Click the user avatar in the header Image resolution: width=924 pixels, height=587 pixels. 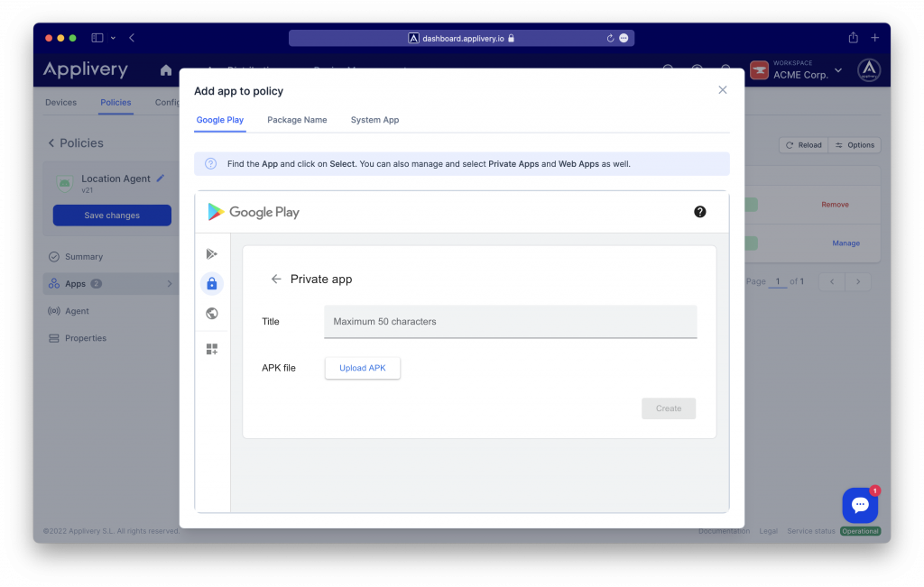[869, 70]
